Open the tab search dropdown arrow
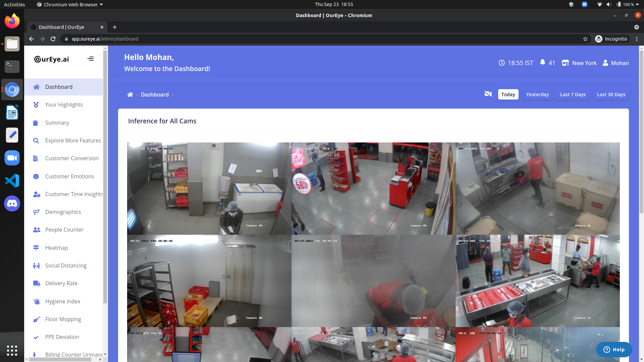 pos(637,27)
